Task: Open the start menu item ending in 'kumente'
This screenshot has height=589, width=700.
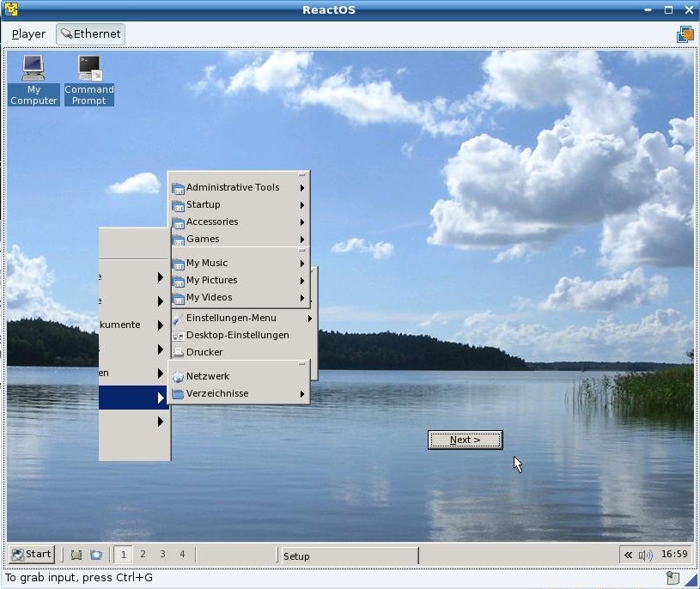Action: [x=133, y=325]
